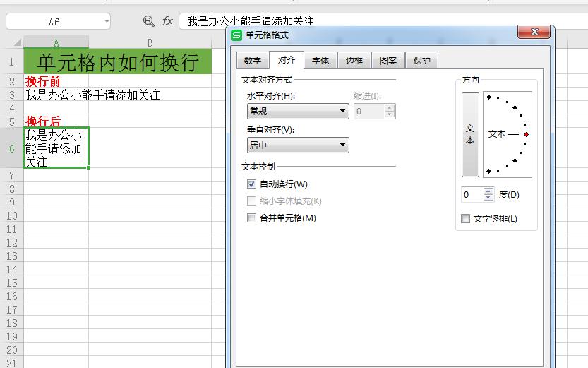The image size is (588, 368).
Task: Open the Name Box dropdown arrow
Action: 107,22
